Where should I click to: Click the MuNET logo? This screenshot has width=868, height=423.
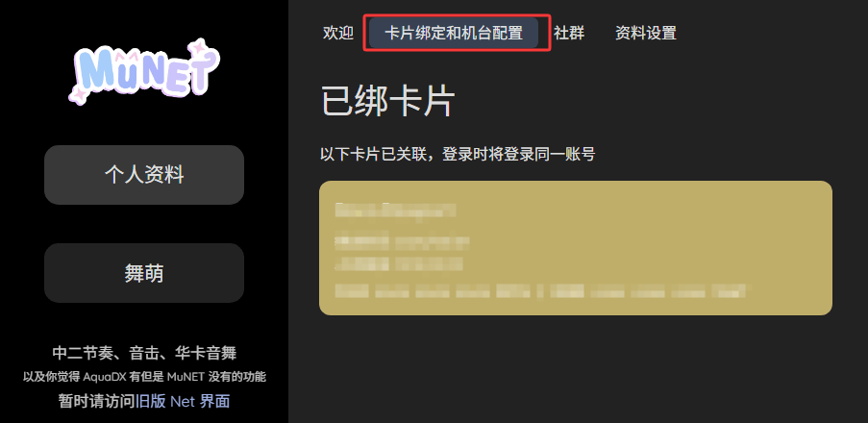click(x=144, y=71)
